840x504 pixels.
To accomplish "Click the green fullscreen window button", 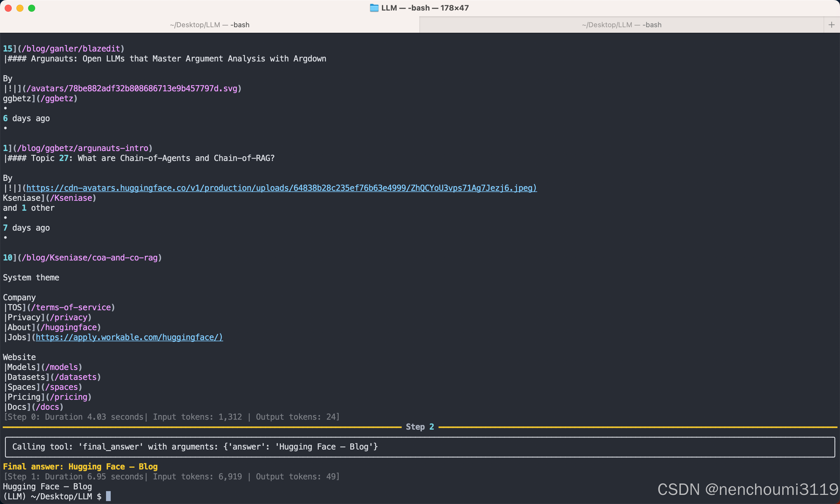I will point(32,8).
